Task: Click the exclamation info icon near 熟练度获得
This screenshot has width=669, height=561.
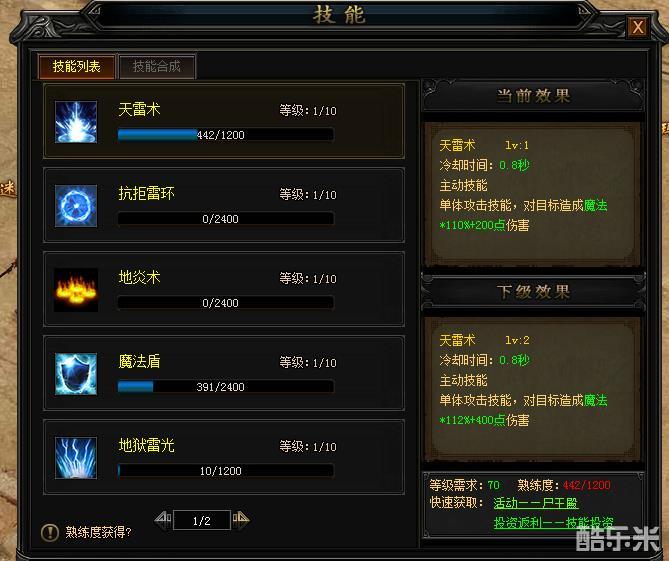Action: click(x=50, y=532)
